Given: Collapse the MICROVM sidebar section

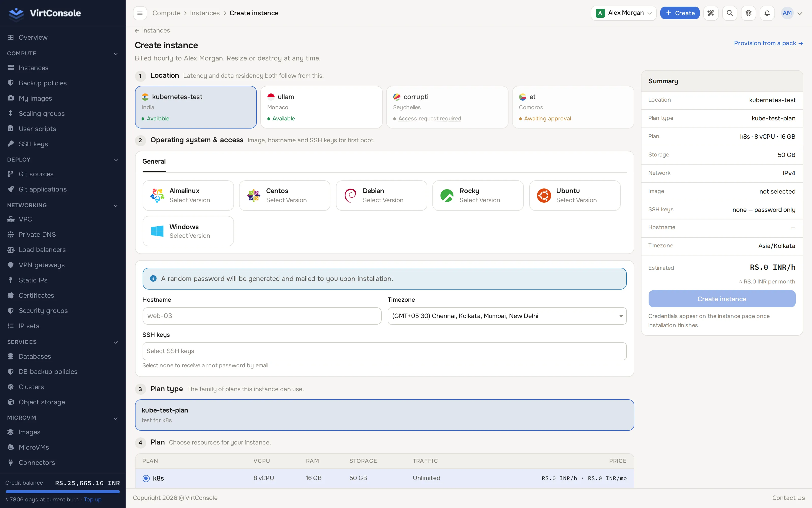Looking at the screenshot, I should (x=115, y=418).
